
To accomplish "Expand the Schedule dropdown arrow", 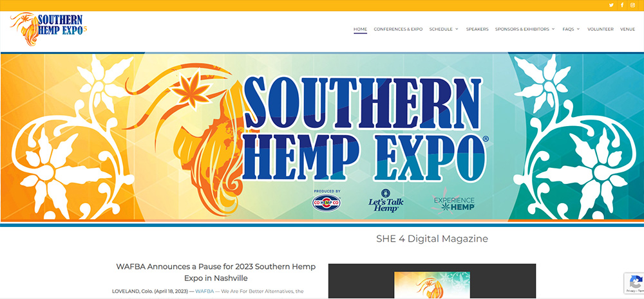I will pos(457,29).
